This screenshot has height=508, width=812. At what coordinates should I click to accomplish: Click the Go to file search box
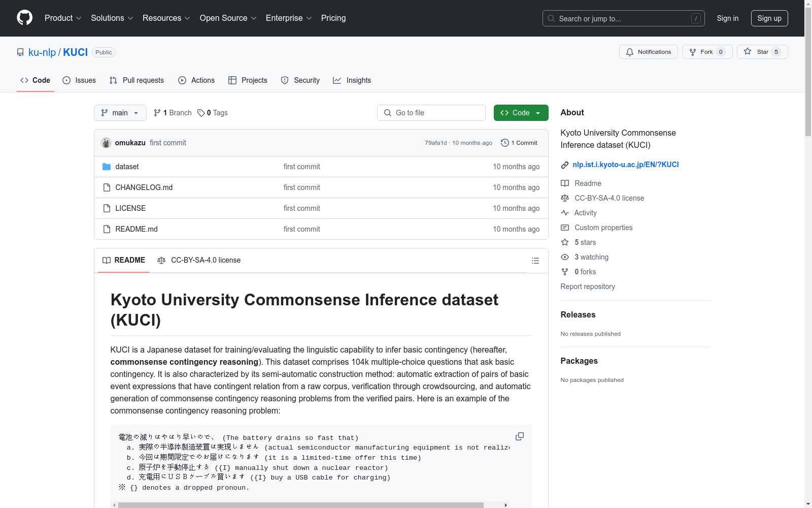tap(431, 113)
